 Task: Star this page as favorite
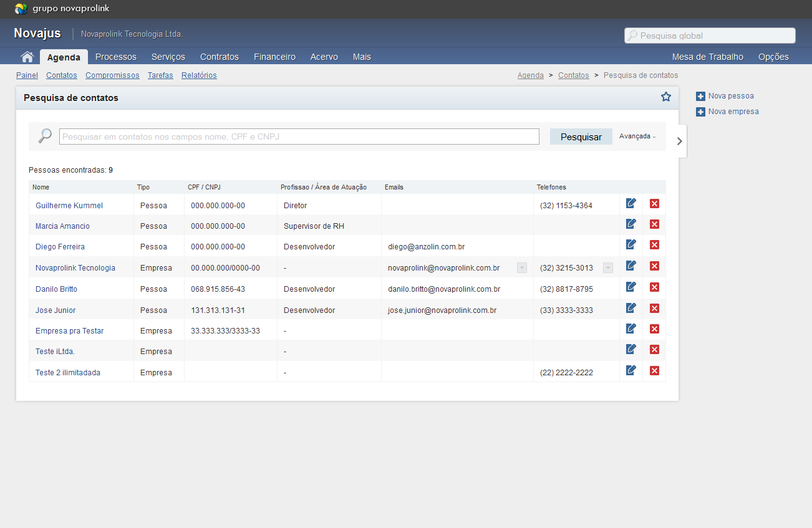(x=665, y=97)
